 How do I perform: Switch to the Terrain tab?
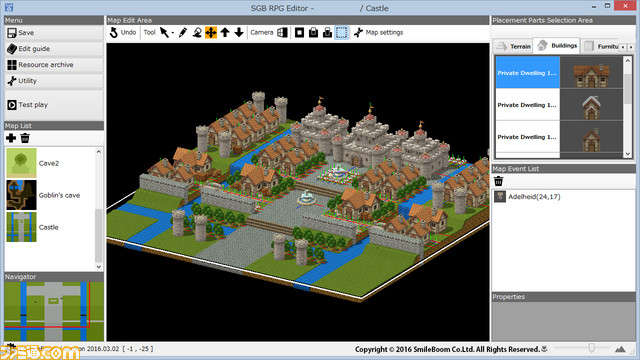tap(513, 47)
